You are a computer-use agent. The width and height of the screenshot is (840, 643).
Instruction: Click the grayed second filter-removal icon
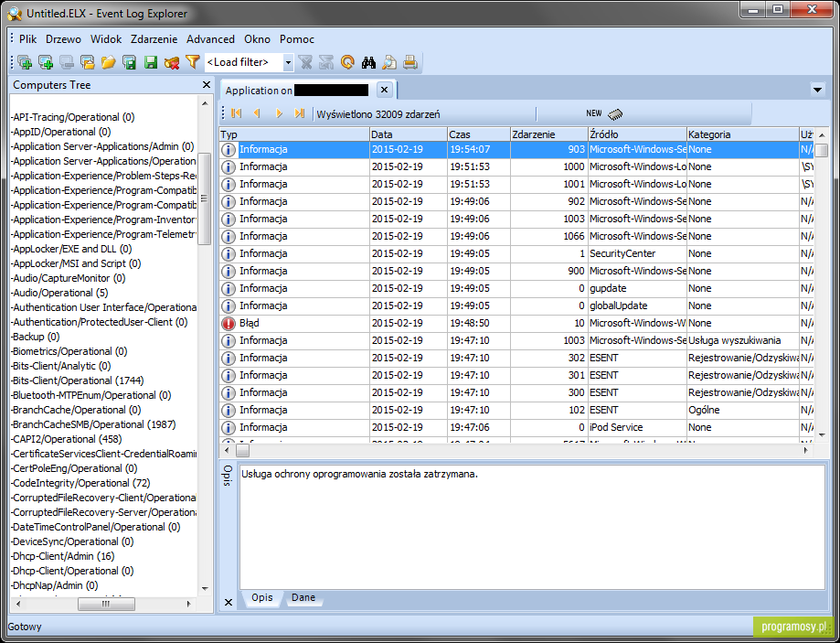(x=326, y=62)
